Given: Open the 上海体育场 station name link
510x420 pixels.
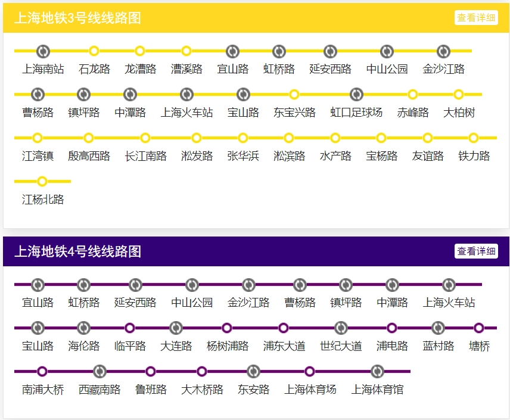Looking at the screenshot, I should (310, 390).
